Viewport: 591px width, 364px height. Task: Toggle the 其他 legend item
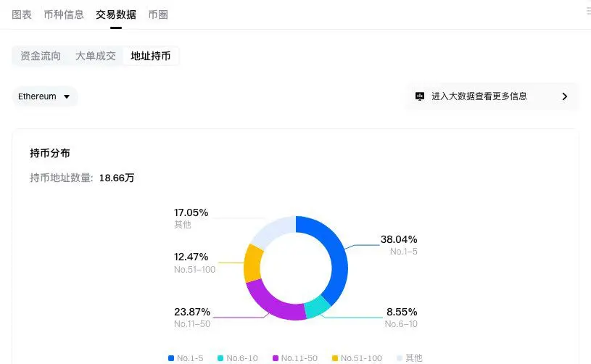(x=410, y=358)
